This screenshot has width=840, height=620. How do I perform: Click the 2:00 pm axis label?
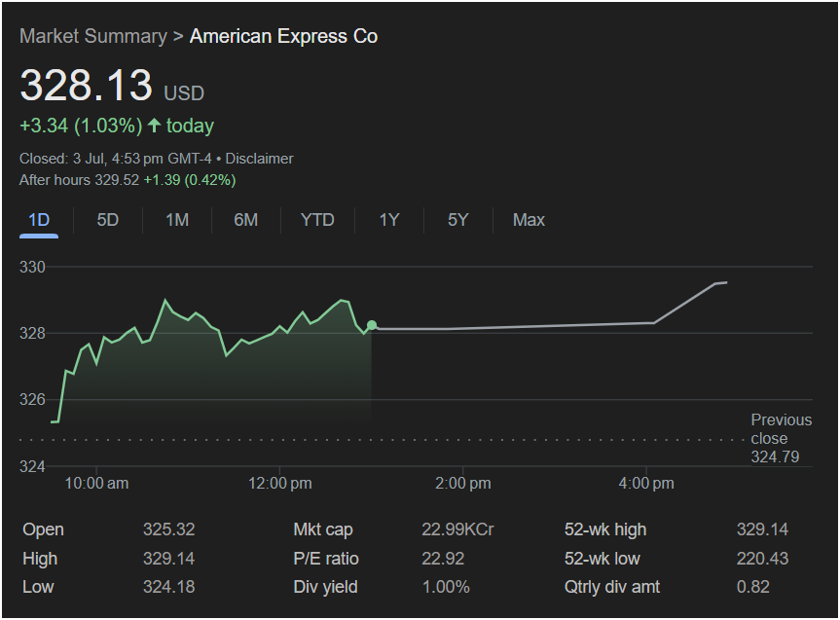coord(463,484)
